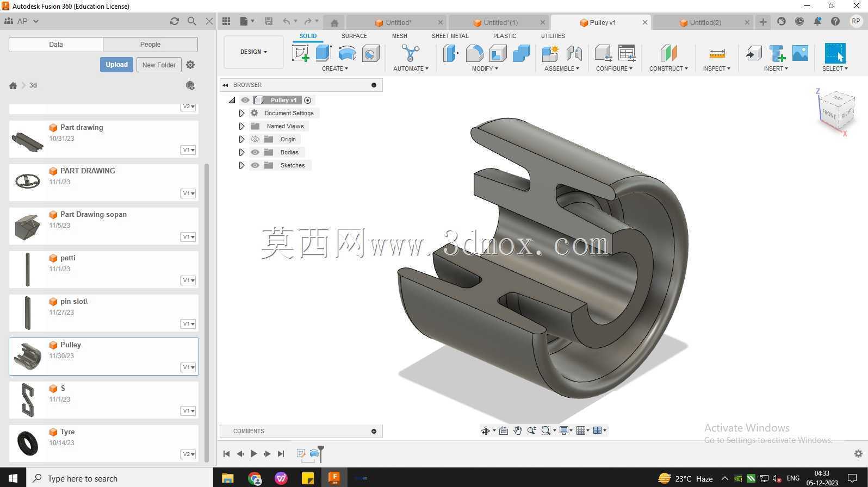Switch to the People panel
Image resolution: width=868 pixels, height=487 pixels.
point(150,45)
